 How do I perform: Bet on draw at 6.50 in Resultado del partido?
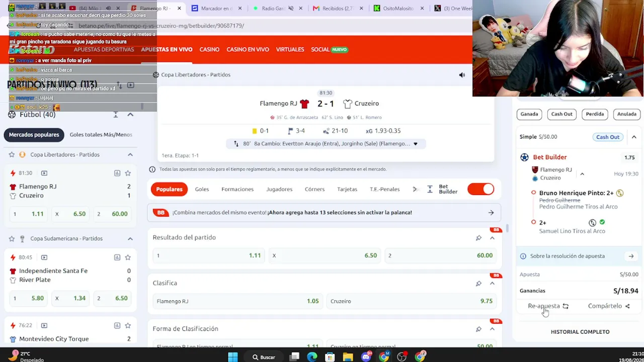pos(325,255)
